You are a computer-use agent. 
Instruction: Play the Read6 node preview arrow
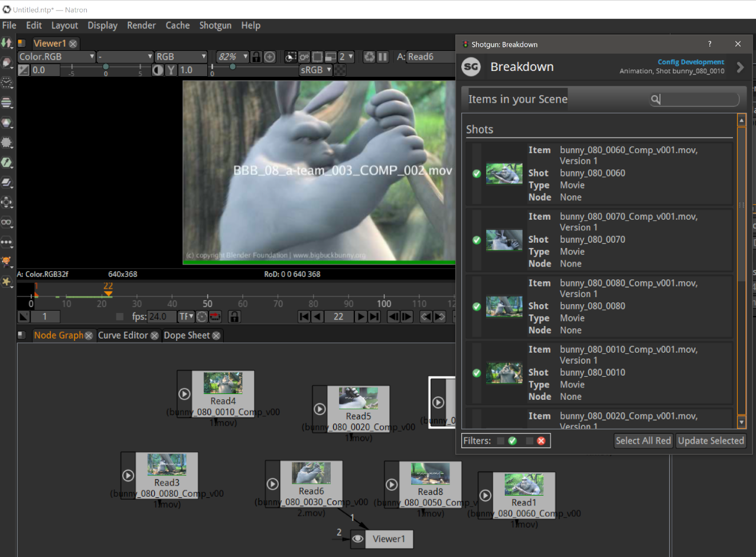pos(272,484)
